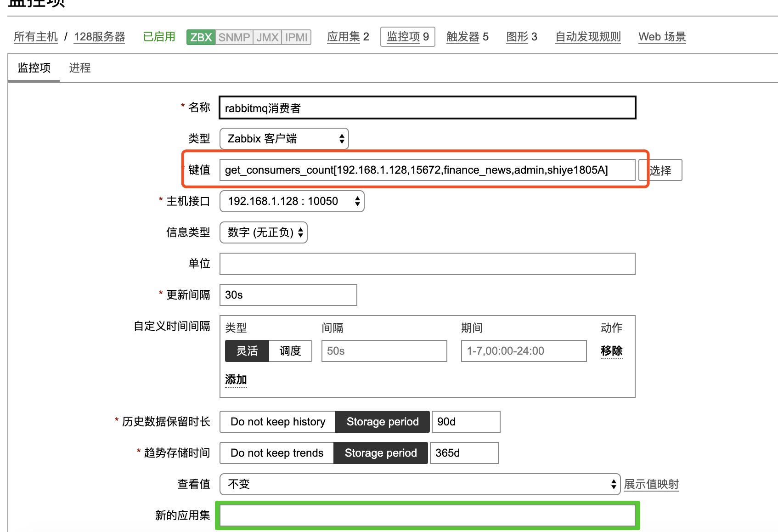Select the ZBX agent interface badge

pyautogui.click(x=200, y=37)
